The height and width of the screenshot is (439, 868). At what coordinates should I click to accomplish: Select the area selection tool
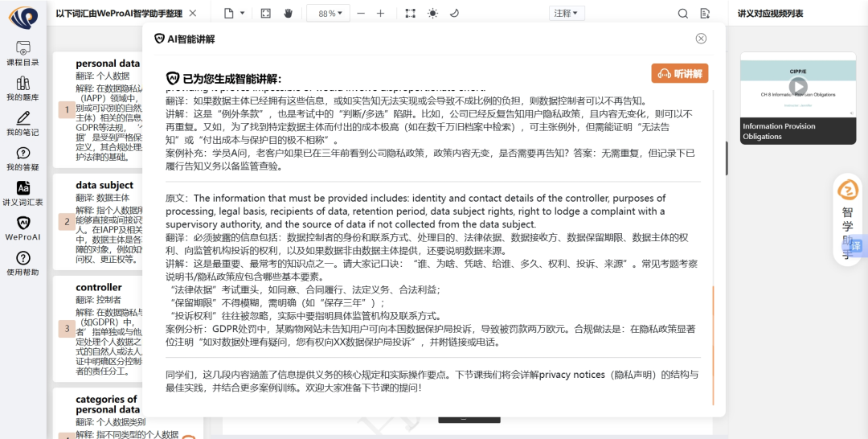(410, 14)
